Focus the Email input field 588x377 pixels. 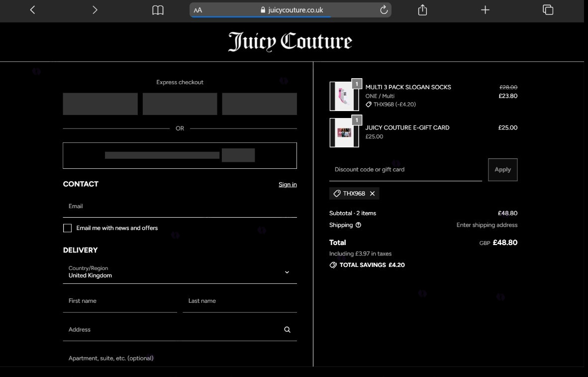pos(180,206)
